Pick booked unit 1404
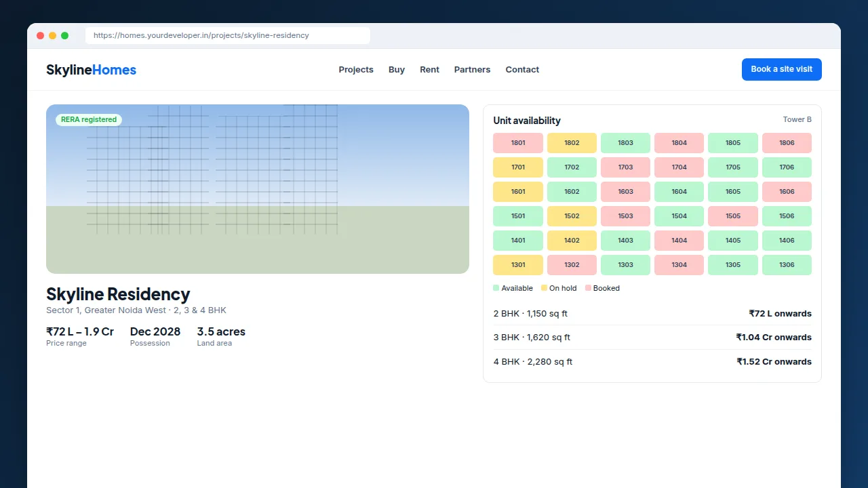 point(679,241)
